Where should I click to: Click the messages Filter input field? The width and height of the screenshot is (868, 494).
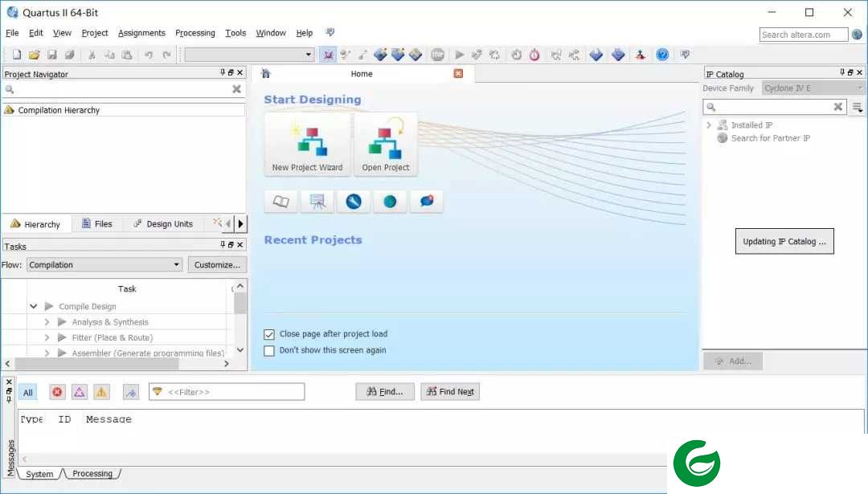pos(227,392)
